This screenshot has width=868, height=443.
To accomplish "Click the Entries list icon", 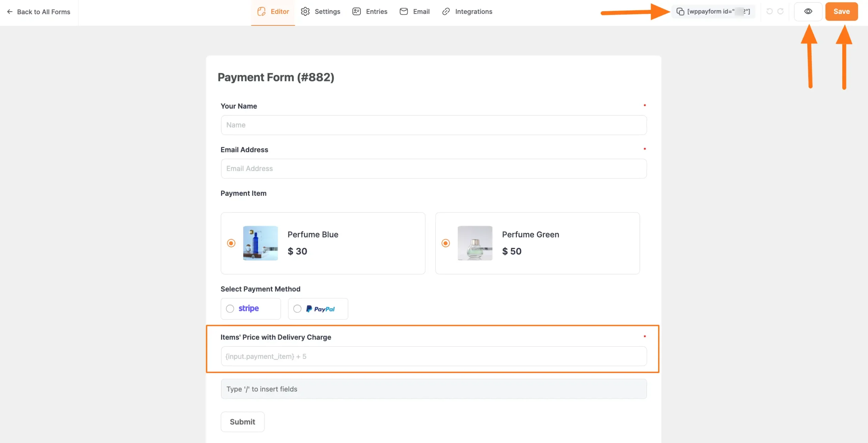I will 356,12.
